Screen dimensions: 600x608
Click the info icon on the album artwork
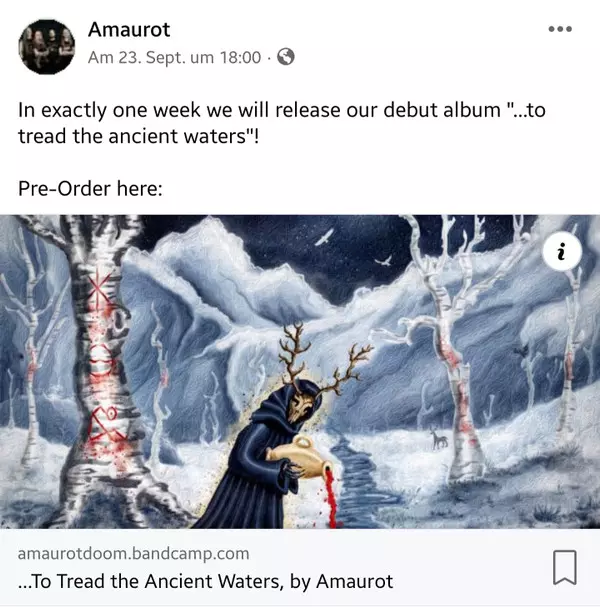click(x=562, y=252)
